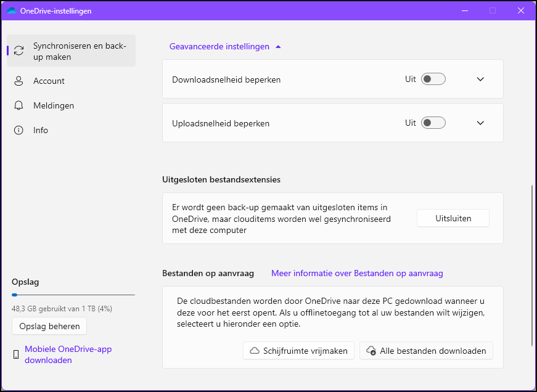Click the vertical scrollbar thumb
The image size is (537, 392).
[532, 265]
